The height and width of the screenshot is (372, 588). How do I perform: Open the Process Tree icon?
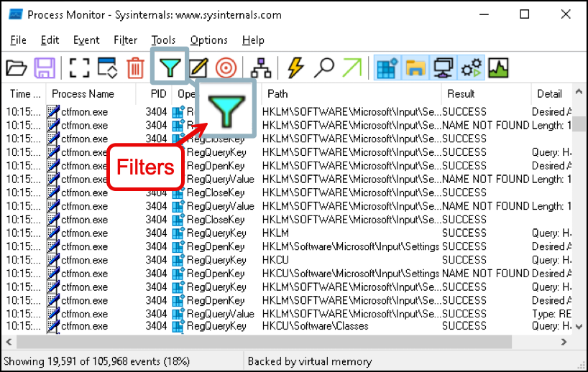(x=261, y=68)
